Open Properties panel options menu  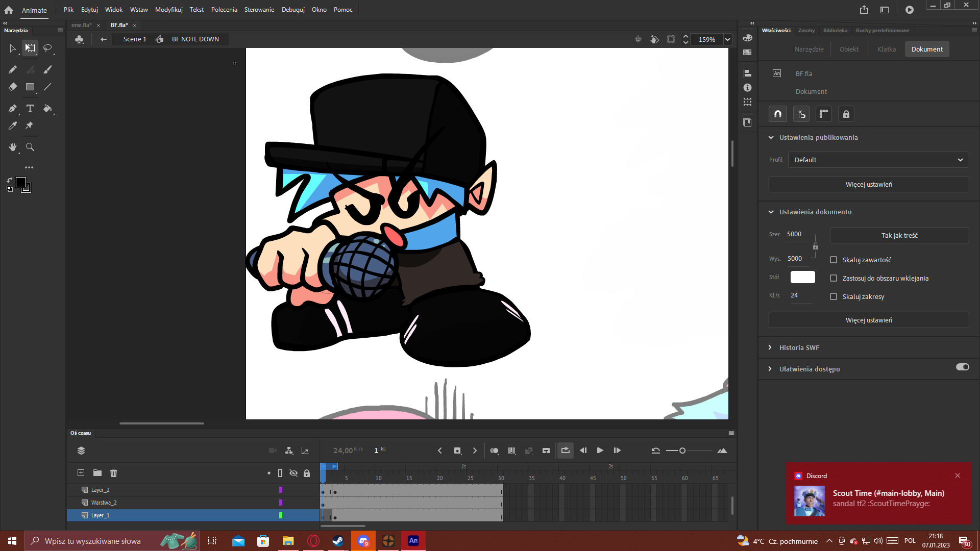point(974,31)
